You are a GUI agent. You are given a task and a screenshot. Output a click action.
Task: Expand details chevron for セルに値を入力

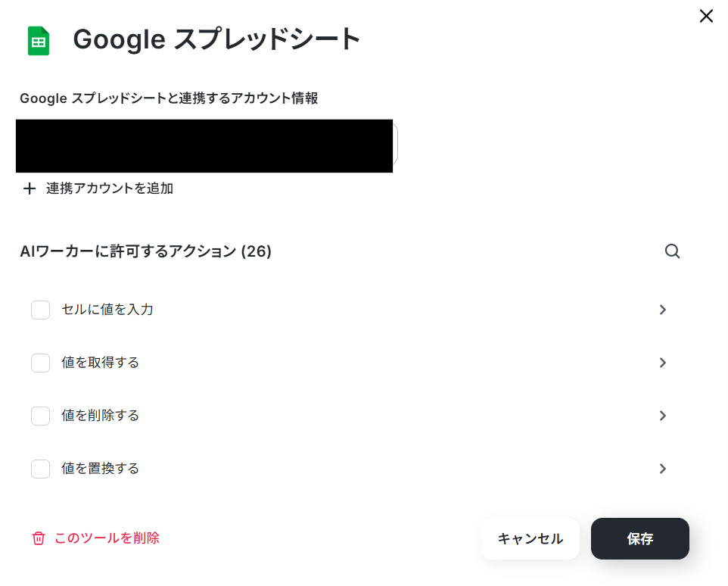tap(662, 310)
